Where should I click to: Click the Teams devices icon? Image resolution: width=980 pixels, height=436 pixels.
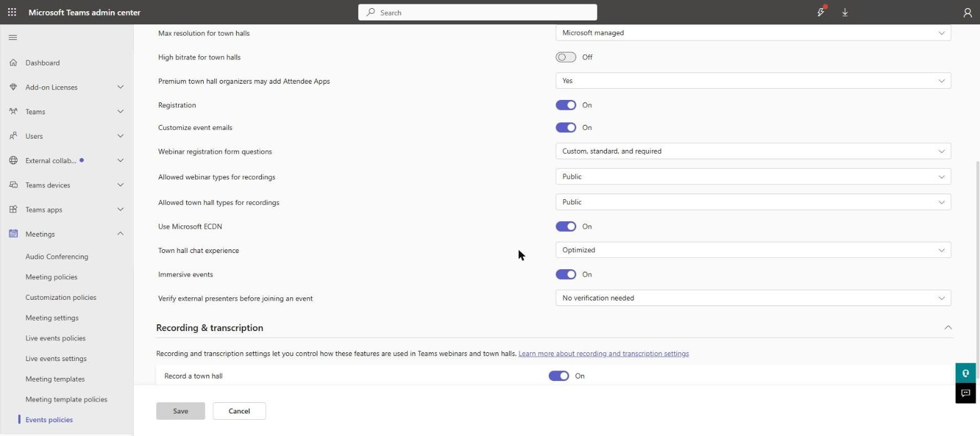coord(13,185)
